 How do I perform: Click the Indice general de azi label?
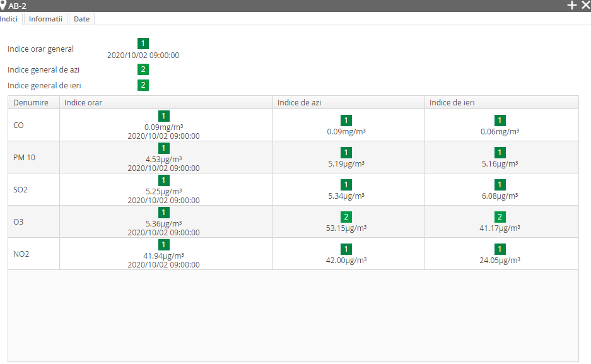pos(44,70)
